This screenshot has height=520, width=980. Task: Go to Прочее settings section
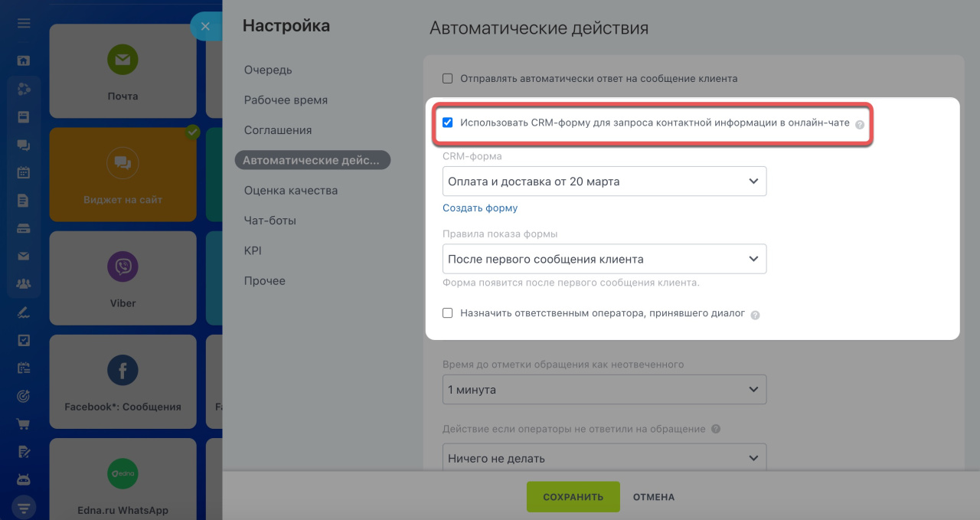[x=265, y=281]
